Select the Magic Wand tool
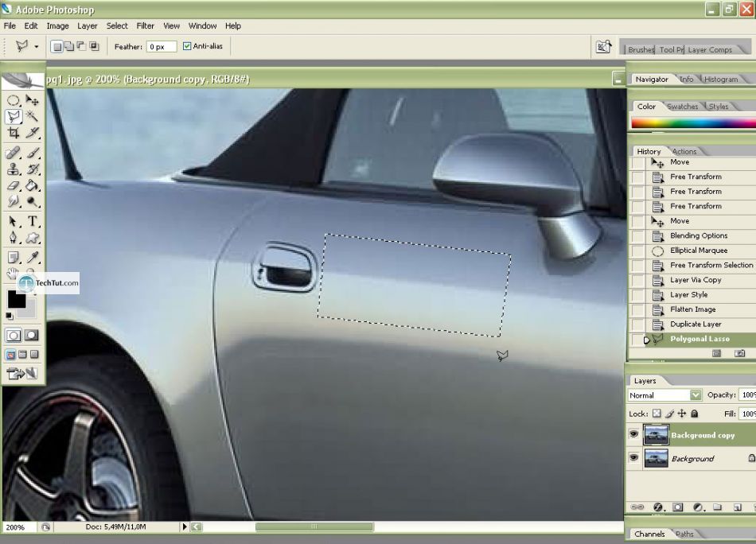Screen dimensions: 756x544 32,116
